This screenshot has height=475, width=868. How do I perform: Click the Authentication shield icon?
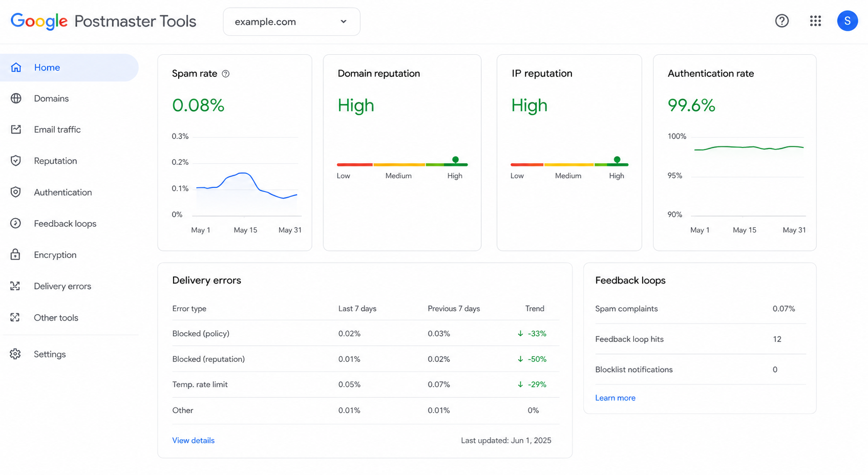[x=16, y=192]
